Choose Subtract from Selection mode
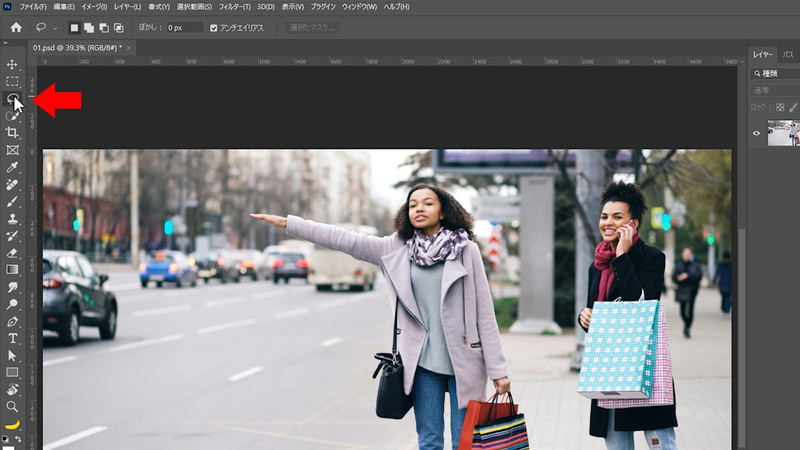The image size is (800, 450). tap(104, 28)
